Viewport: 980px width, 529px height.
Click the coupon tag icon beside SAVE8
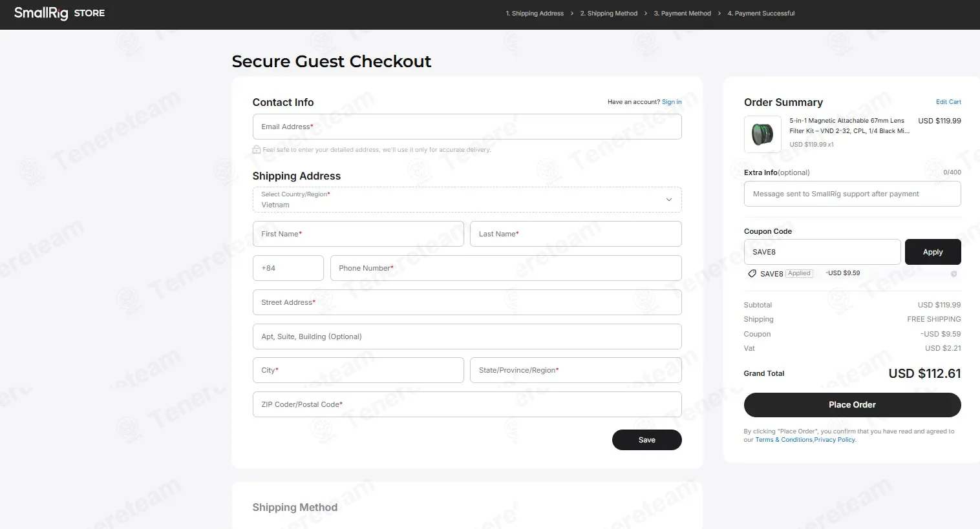pyautogui.click(x=752, y=273)
